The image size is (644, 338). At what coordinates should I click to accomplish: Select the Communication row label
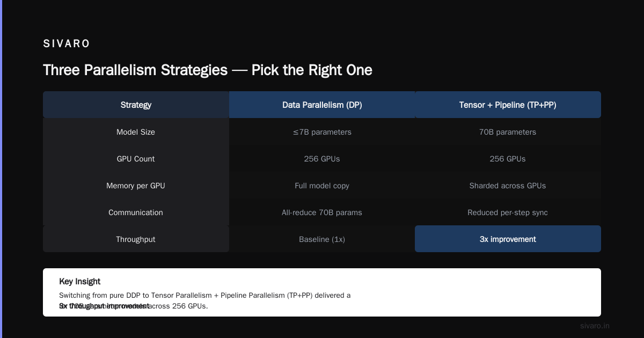click(136, 212)
